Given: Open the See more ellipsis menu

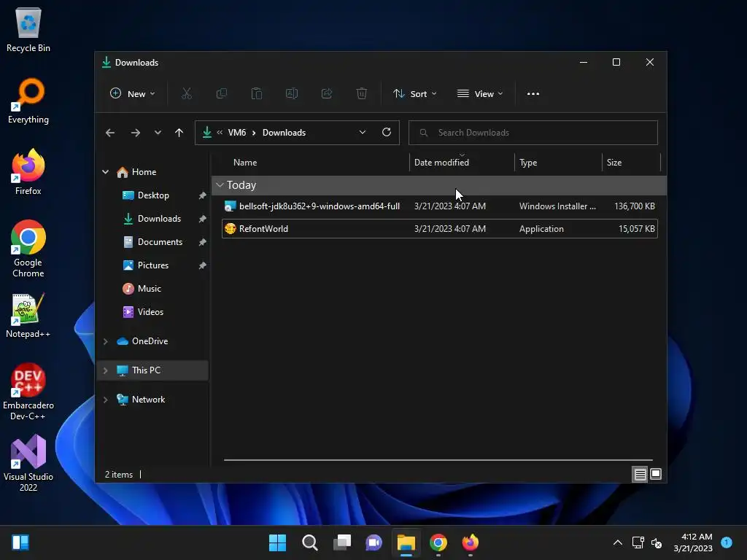Looking at the screenshot, I should [533, 94].
